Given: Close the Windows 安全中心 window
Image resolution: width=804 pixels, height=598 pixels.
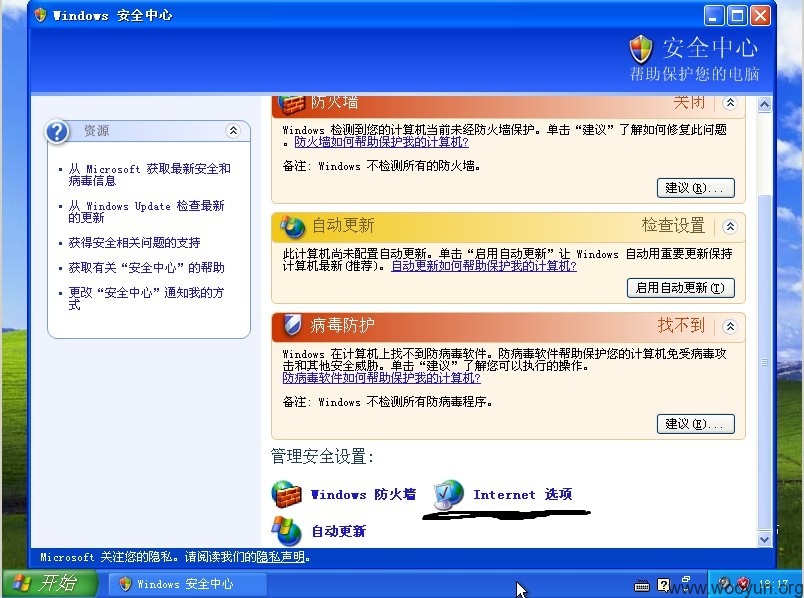Looking at the screenshot, I should (x=760, y=15).
